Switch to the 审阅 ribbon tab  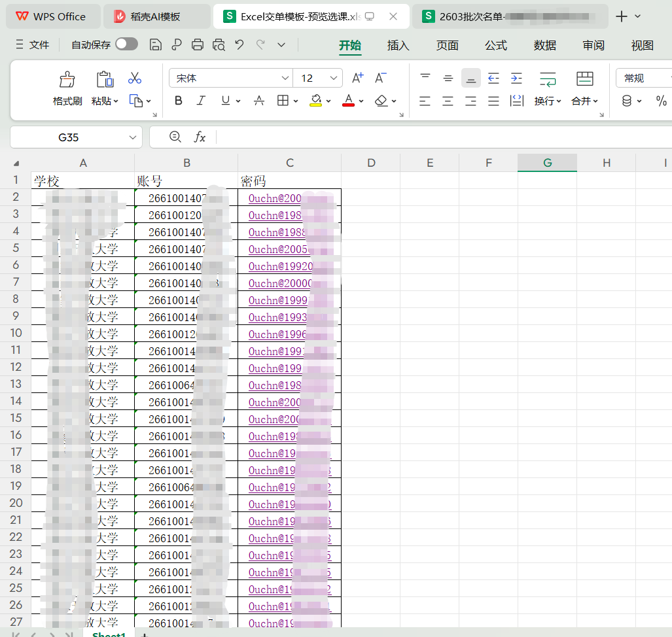coord(593,45)
